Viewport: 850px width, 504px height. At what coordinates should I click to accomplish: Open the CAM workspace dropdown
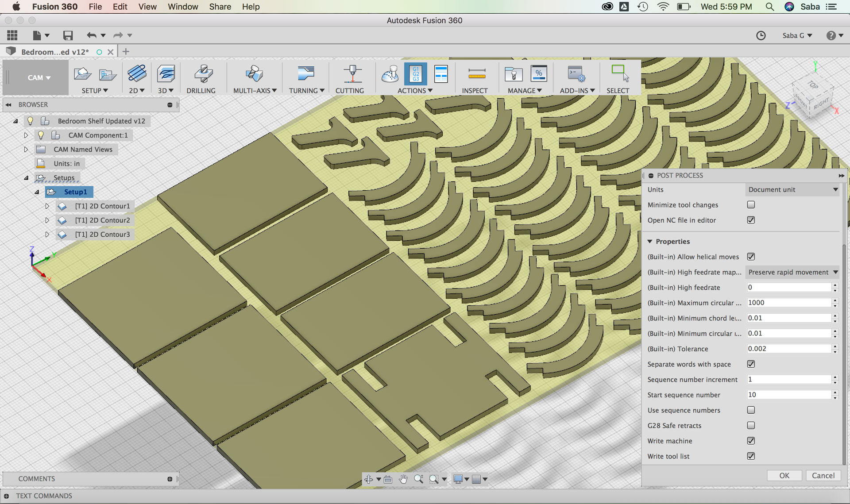(39, 77)
